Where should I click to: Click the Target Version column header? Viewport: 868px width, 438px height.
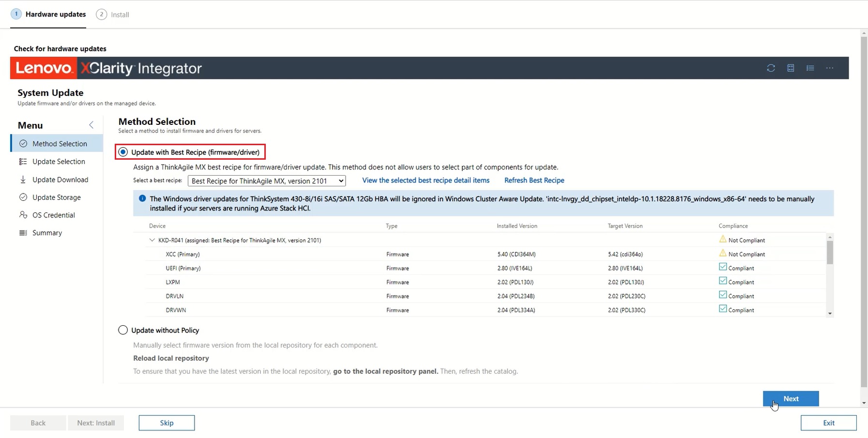625,226
